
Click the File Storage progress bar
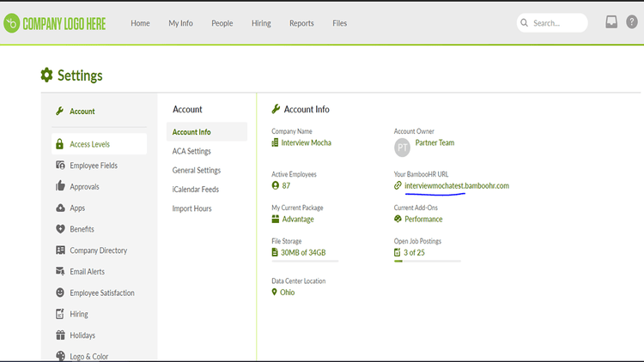tap(305, 261)
